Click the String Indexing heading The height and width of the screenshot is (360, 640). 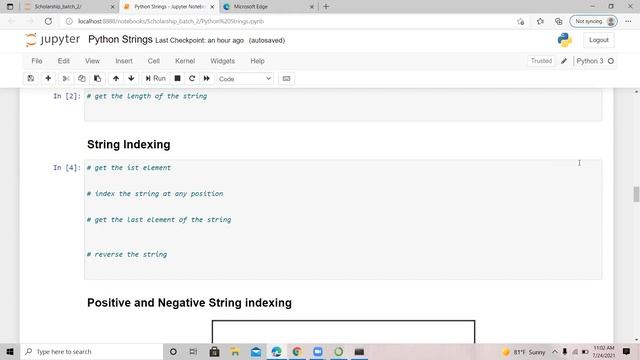pyautogui.click(x=129, y=144)
